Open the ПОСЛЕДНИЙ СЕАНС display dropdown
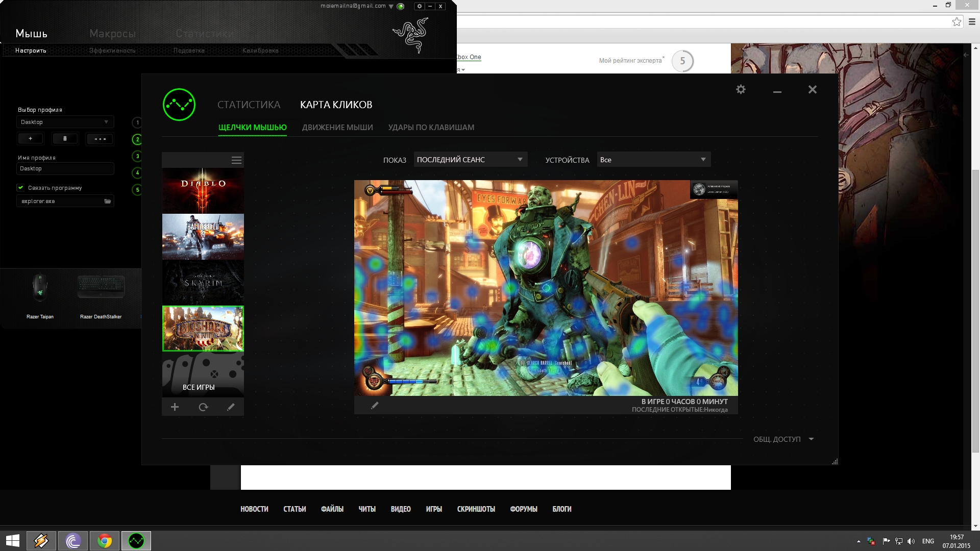Screen dimensions: 980x551 coord(470,160)
